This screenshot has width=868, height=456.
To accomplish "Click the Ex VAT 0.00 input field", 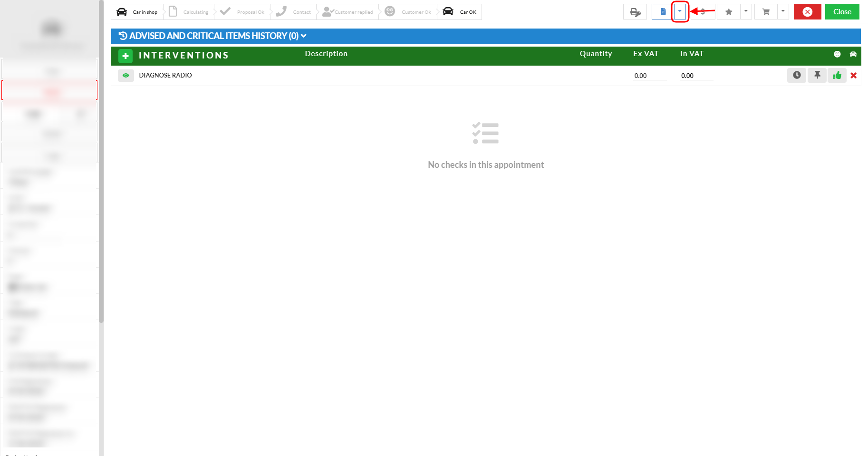I will click(650, 76).
